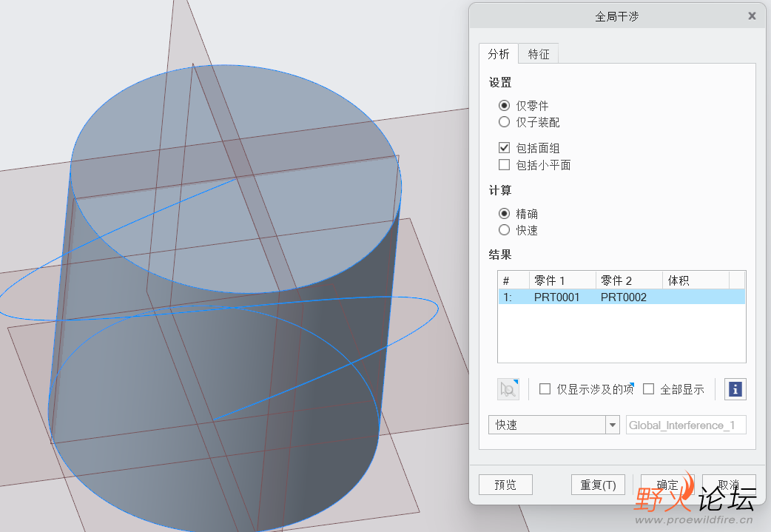Tick the 仅显示涉及的项 checkbox
Image resolution: width=771 pixels, height=532 pixels.
tap(545, 389)
